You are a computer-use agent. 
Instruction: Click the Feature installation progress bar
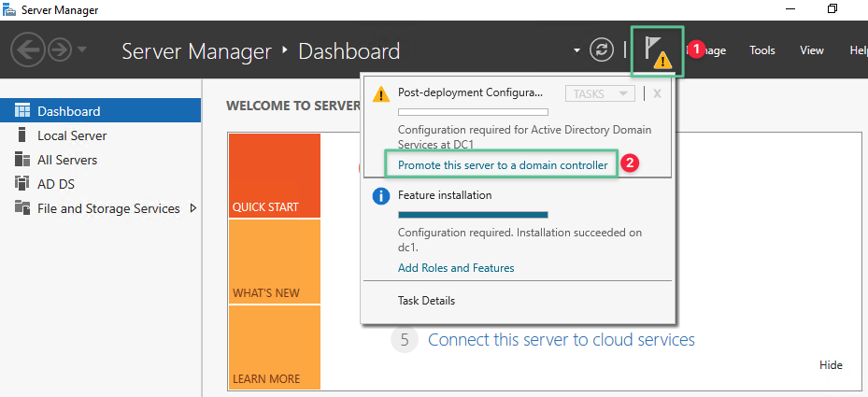tap(473, 215)
